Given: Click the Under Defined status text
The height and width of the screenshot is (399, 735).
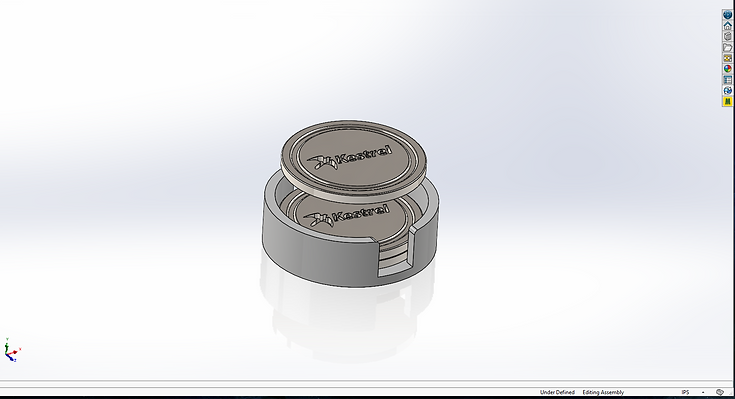Looking at the screenshot, I should click(x=557, y=392).
